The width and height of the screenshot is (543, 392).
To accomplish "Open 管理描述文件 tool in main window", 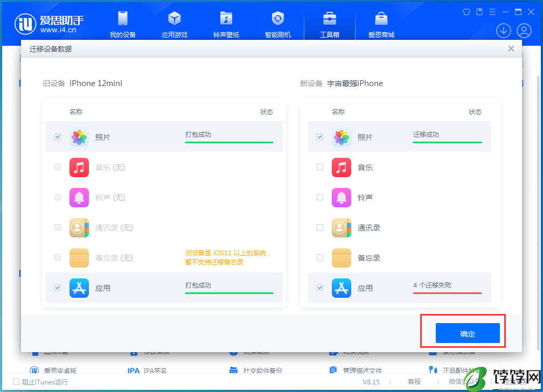I will click(356, 370).
